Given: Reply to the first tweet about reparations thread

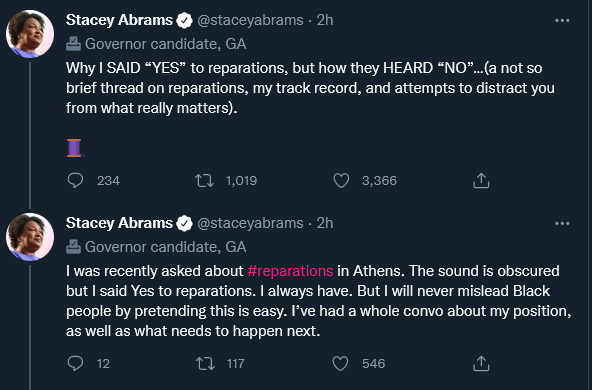Looking at the screenshot, I should [x=75, y=180].
